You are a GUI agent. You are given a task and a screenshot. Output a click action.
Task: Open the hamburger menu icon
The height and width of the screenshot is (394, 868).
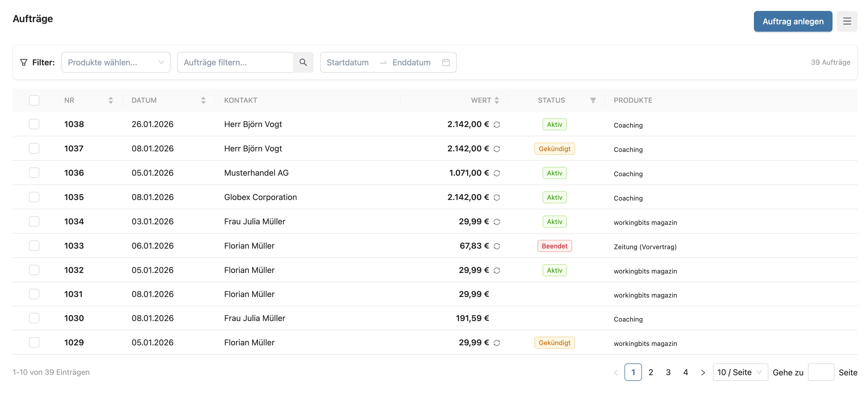coord(847,21)
